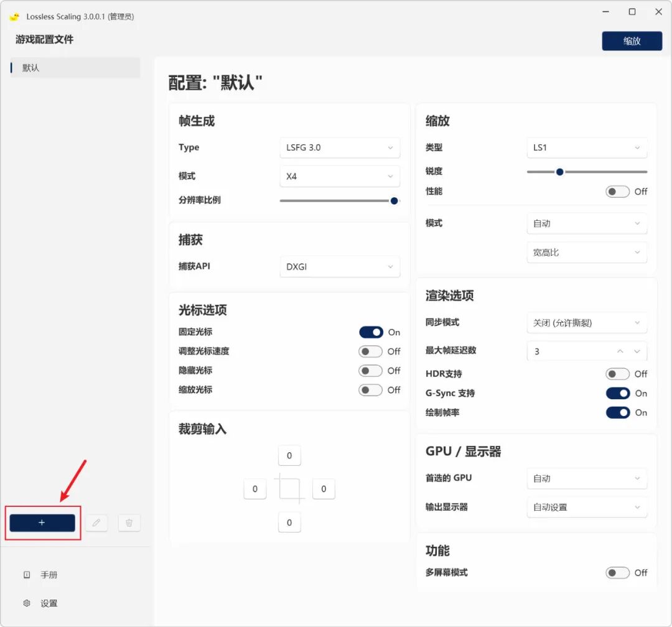Screen dimensions: 672x627
Task: Click the delete profile trash icon
Action: click(x=129, y=523)
